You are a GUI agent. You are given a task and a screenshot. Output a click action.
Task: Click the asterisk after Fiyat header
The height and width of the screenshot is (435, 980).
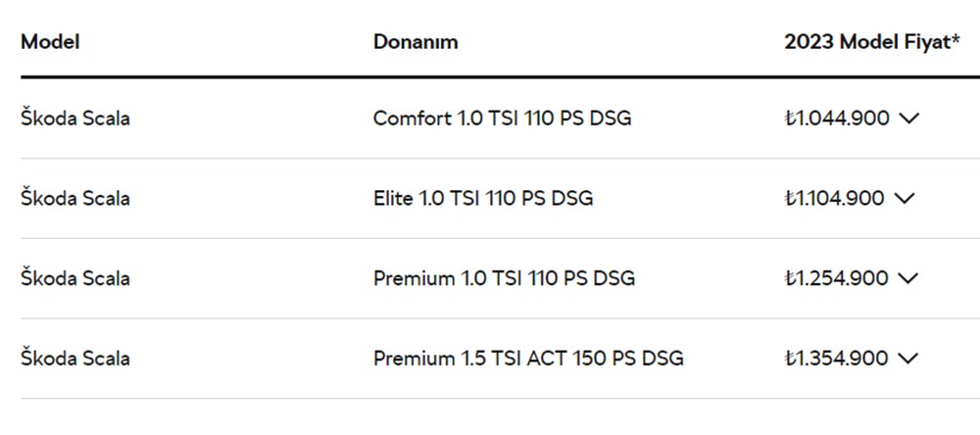click(x=955, y=40)
